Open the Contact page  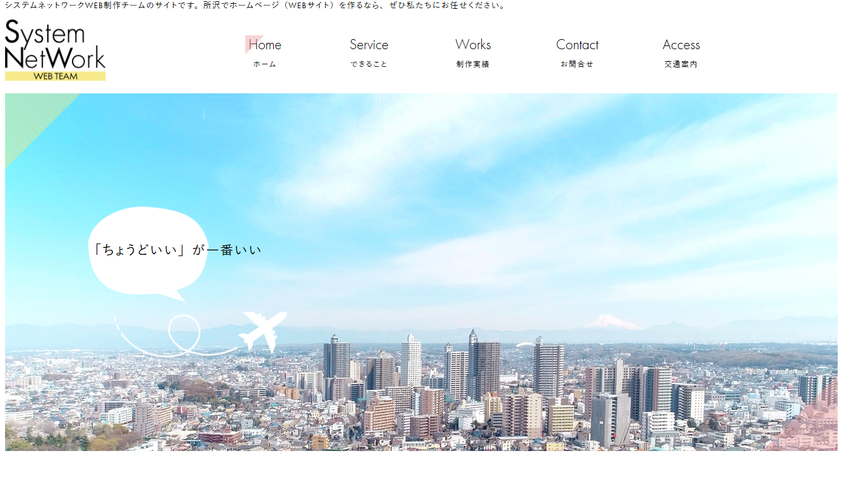pyautogui.click(x=577, y=45)
